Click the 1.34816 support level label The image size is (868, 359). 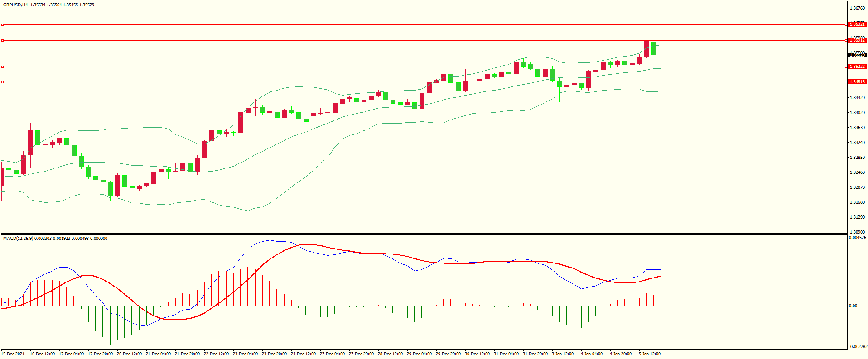tap(857, 82)
